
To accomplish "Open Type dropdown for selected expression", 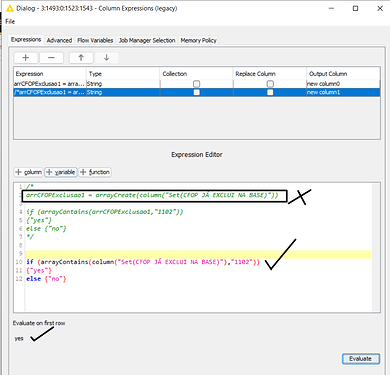I will pyautogui.click(x=123, y=92).
